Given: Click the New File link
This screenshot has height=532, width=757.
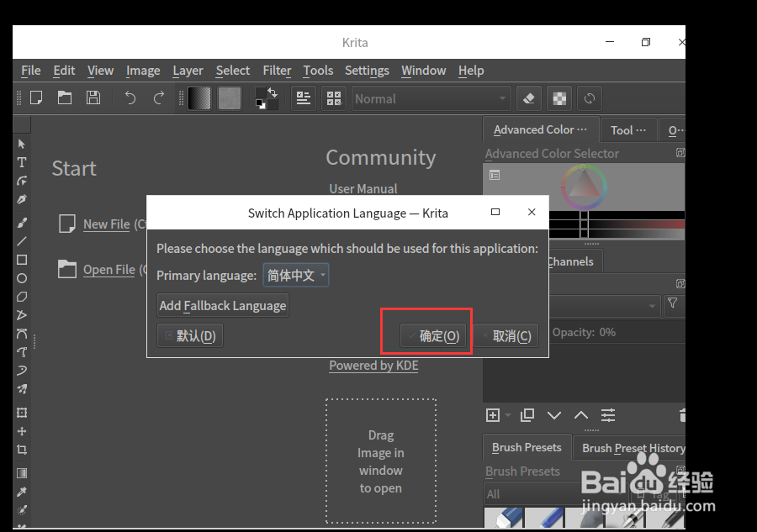Looking at the screenshot, I should [107, 224].
